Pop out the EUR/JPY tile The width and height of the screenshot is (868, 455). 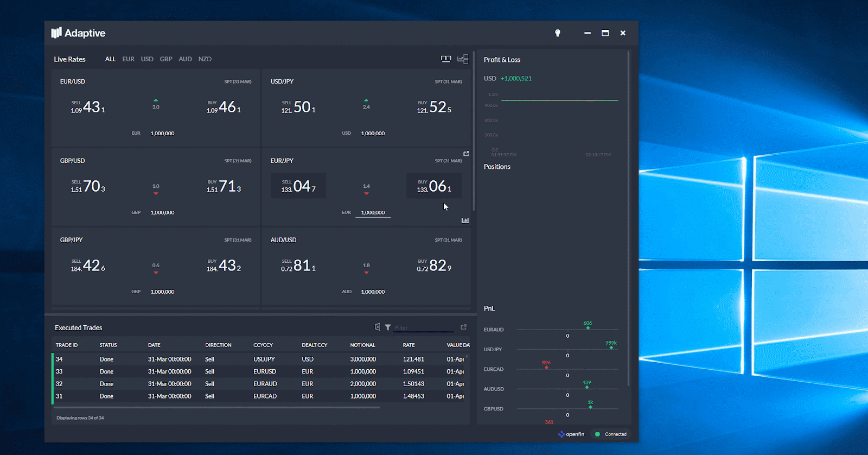coord(466,154)
